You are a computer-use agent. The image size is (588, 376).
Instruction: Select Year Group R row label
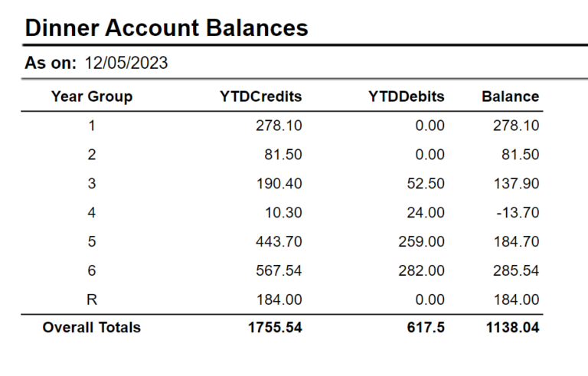(92, 299)
